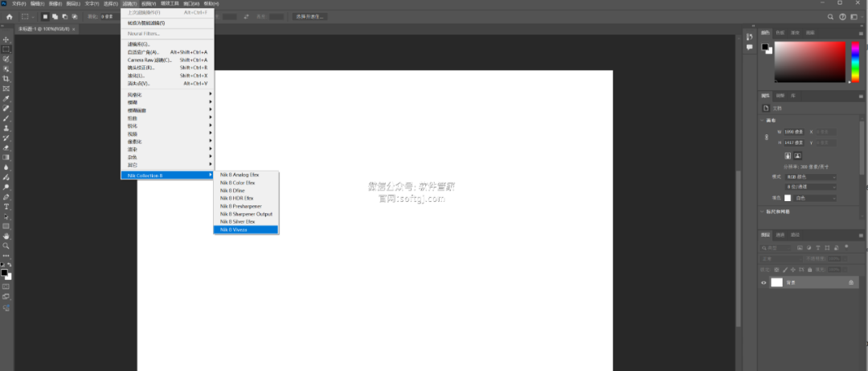Click the swap width and height icon

coord(247,17)
